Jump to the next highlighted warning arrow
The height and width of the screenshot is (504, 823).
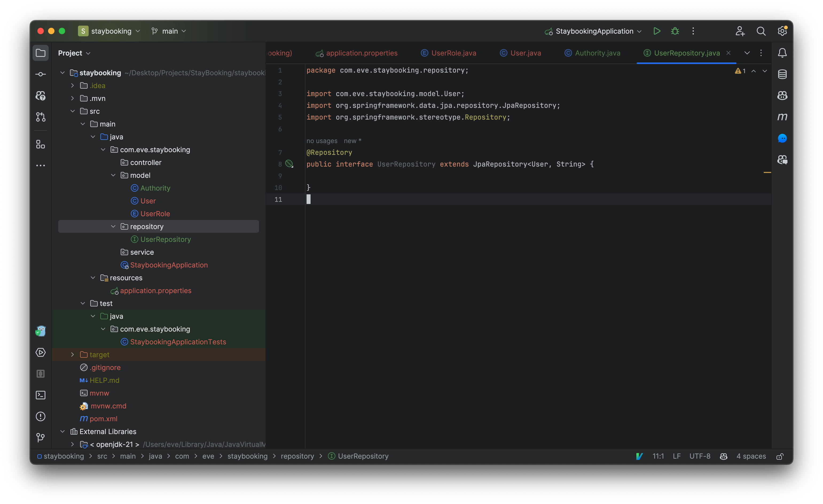[x=764, y=71]
